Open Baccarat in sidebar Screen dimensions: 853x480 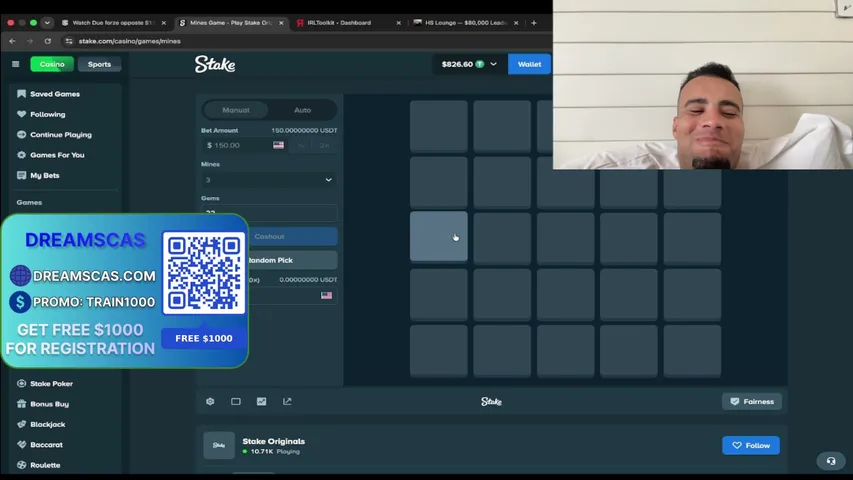point(46,445)
